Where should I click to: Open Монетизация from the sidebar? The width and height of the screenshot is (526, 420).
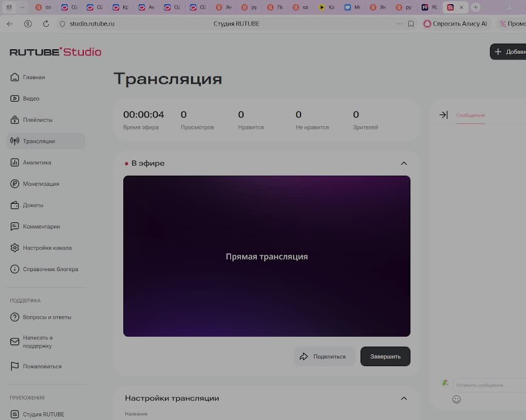pyautogui.click(x=34, y=184)
